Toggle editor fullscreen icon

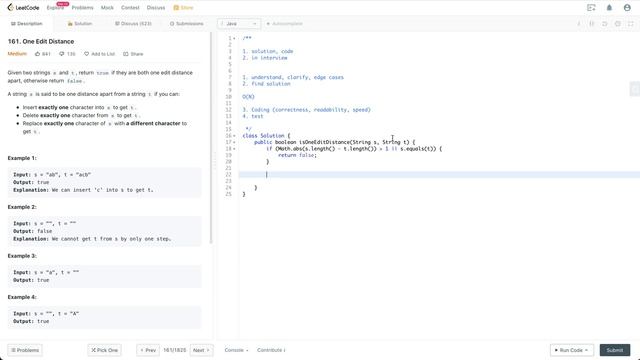click(x=631, y=24)
